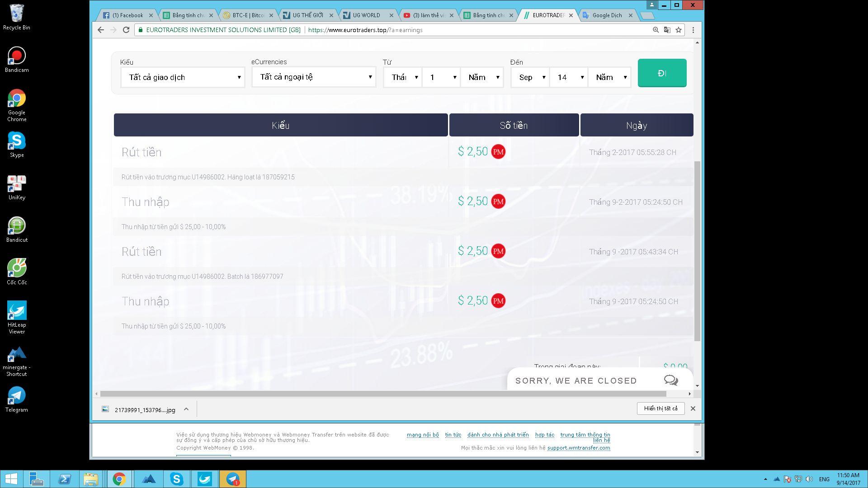Switch to the Google Dịch tab
This screenshot has width=868, height=488.
[607, 15]
